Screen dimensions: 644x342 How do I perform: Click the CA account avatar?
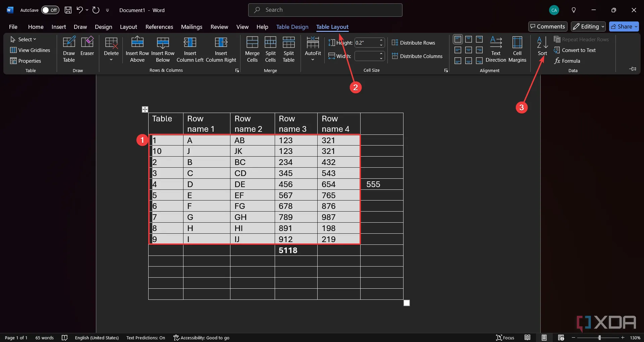pyautogui.click(x=554, y=10)
